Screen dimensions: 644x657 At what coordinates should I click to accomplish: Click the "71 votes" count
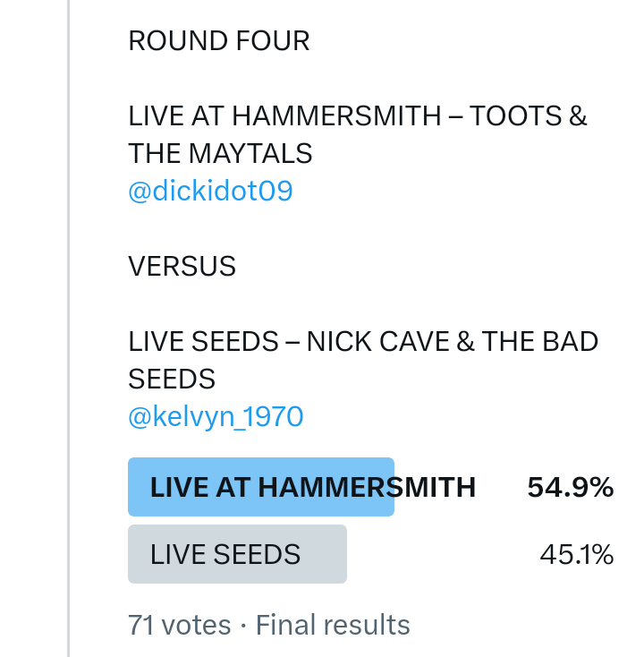pyautogui.click(x=179, y=624)
